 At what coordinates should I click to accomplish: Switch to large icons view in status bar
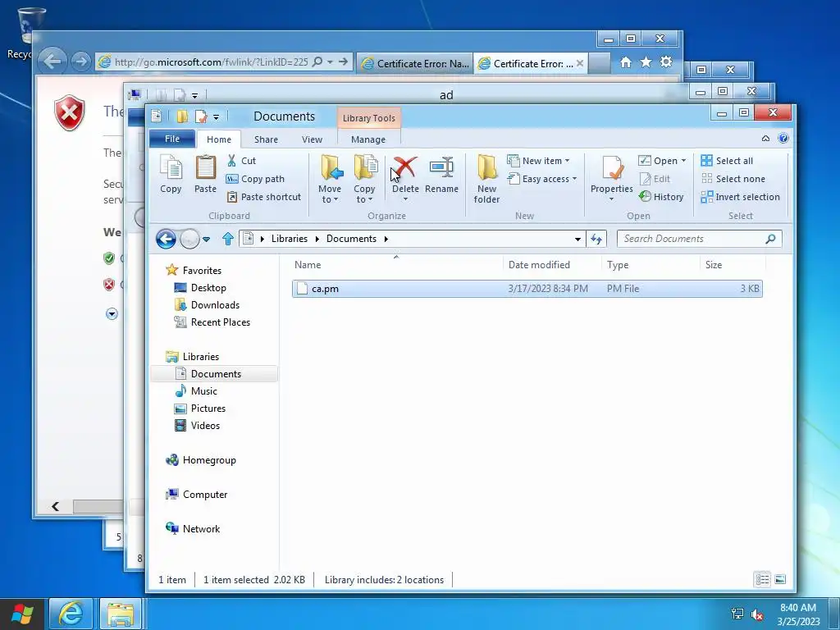780,580
